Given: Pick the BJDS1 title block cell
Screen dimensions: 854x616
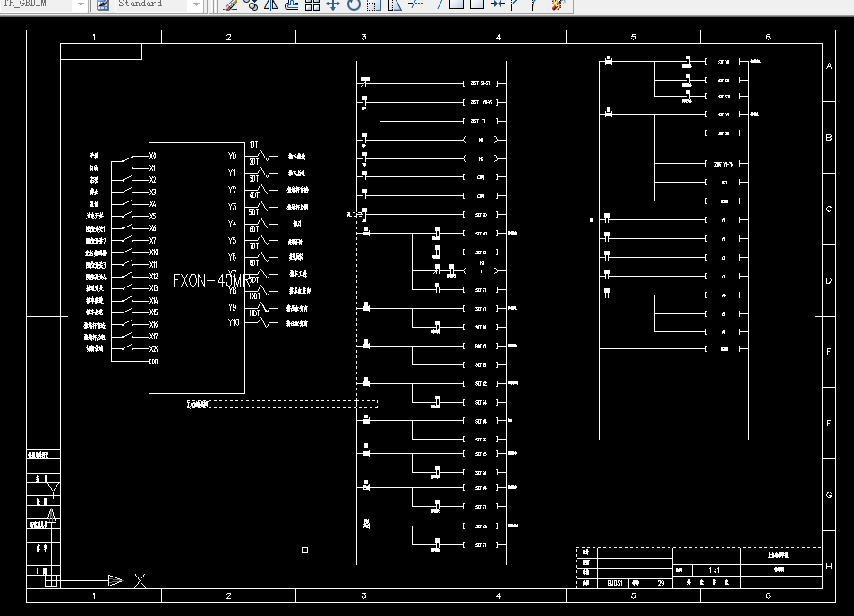Looking at the screenshot, I should click(615, 583).
